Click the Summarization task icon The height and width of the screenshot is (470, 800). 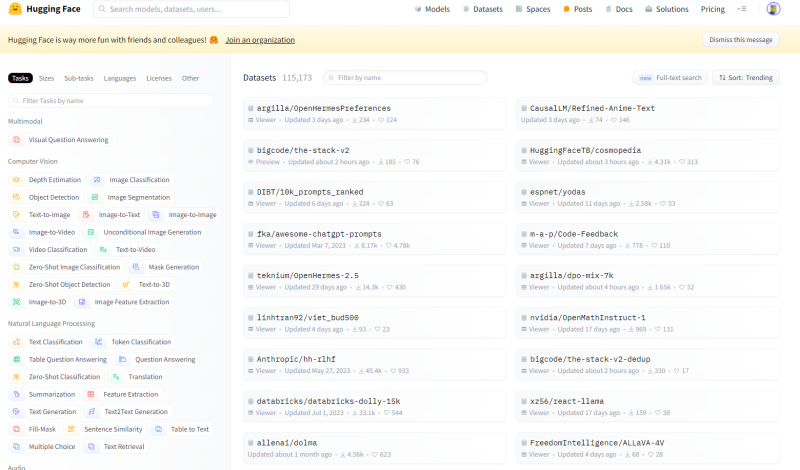tap(17, 394)
